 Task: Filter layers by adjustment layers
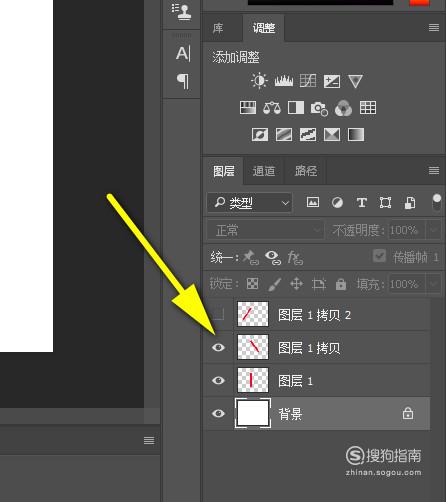click(x=337, y=202)
